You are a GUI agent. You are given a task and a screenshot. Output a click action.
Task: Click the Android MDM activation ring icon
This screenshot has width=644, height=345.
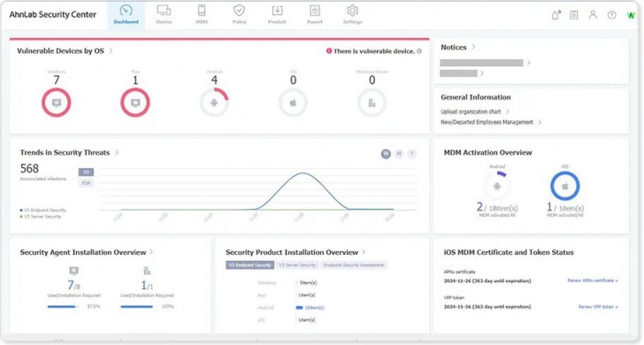tap(497, 186)
